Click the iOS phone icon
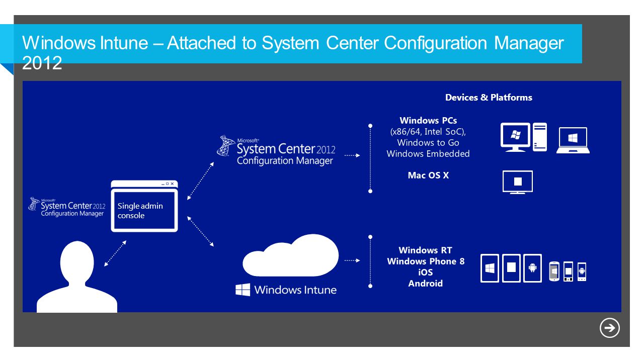Image resolution: width=644 pixels, height=362 pixels. (x=568, y=271)
